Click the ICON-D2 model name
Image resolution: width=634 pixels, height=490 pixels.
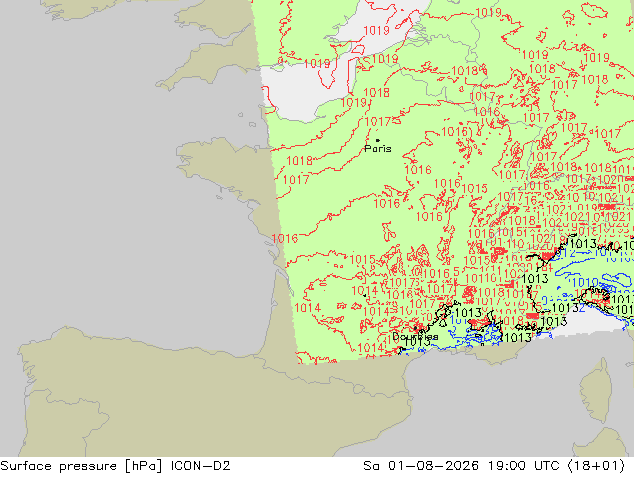point(201,466)
